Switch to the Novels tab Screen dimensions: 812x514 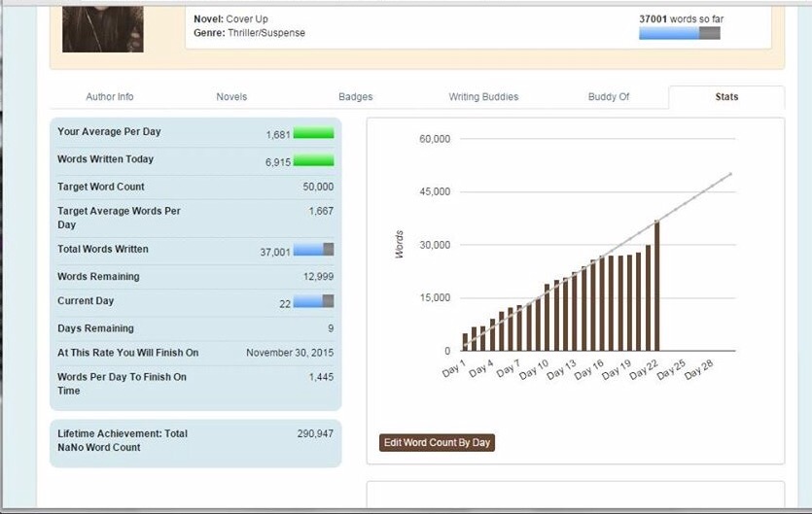(231, 97)
